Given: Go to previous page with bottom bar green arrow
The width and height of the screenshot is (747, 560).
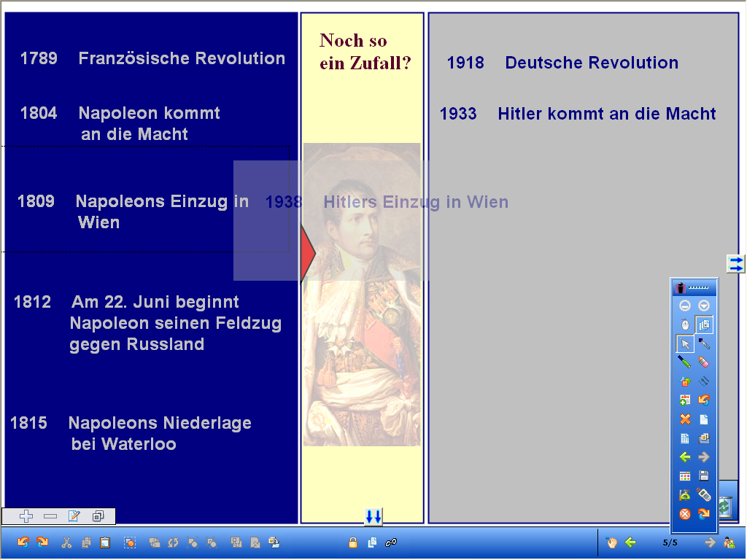Looking at the screenshot, I should (630, 542).
